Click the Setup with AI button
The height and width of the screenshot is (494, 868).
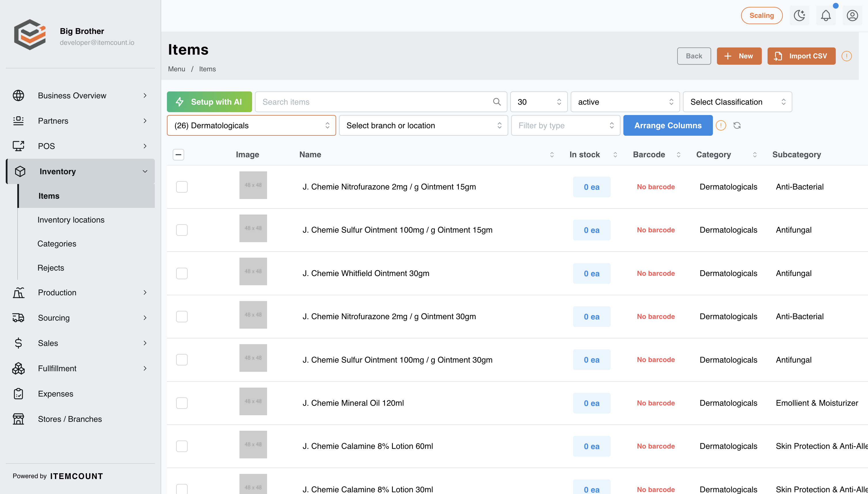tap(209, 102)
